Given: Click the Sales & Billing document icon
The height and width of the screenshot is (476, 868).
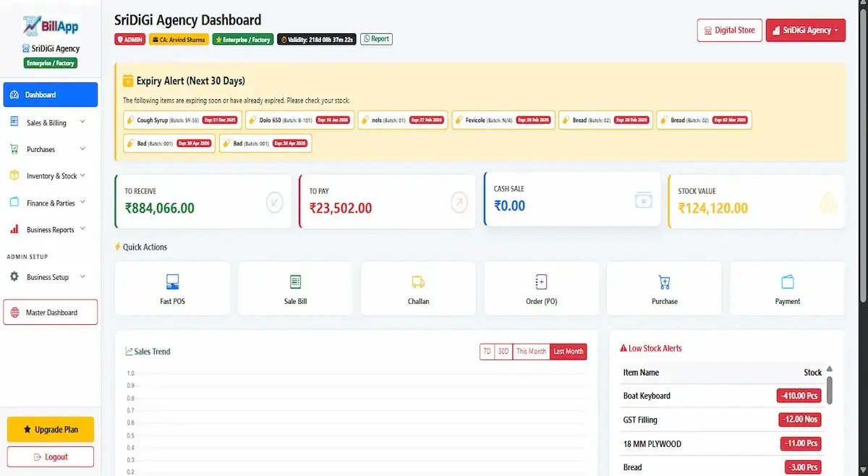Looking at the screenshot, I should coord(14,122).
